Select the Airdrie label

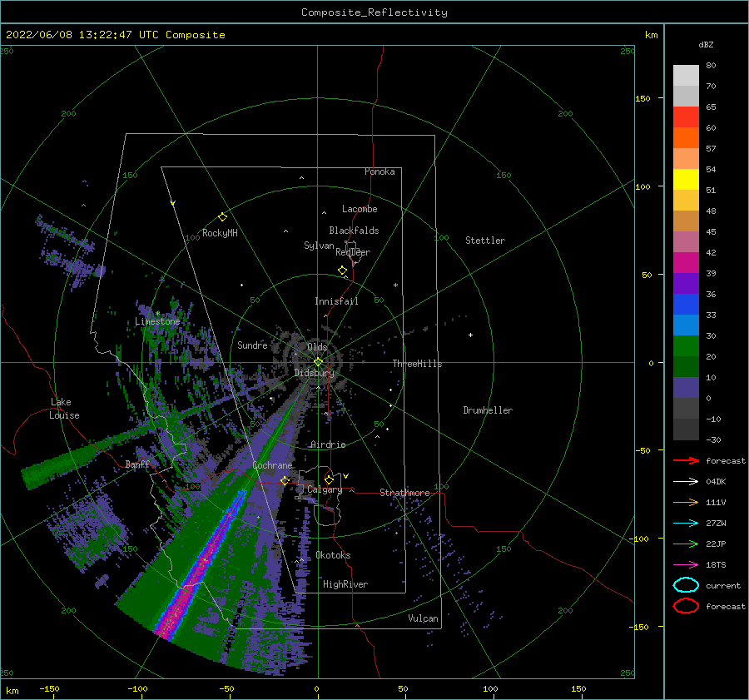pyautogui.click(x=328, y=444)
